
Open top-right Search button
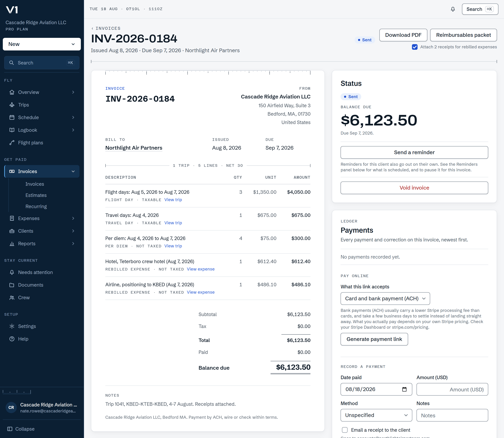(480, 9)
